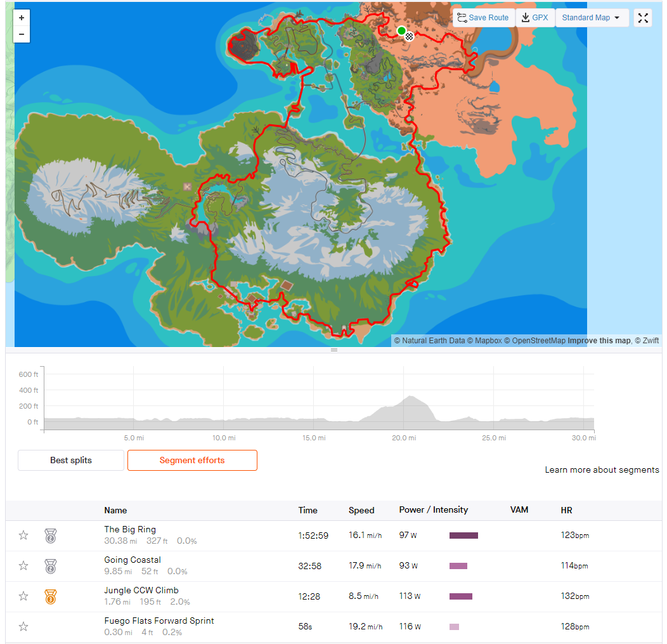This screenshot has height=644, width=667.
Task: Grab the map resize handle
Action: click(x=334, y=350)
